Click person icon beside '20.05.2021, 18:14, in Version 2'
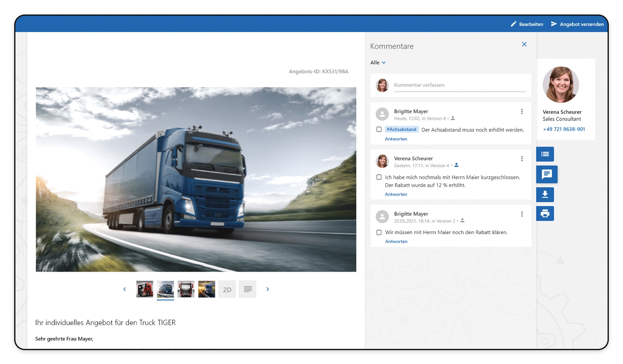The width and height of the screenshot is (623, 364). 462,221
